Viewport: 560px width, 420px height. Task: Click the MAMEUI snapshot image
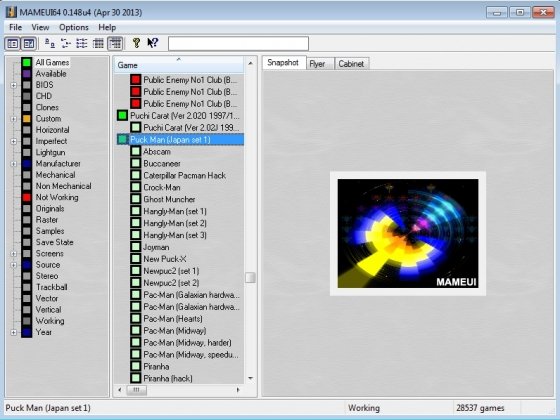click(x=408, y=234)
